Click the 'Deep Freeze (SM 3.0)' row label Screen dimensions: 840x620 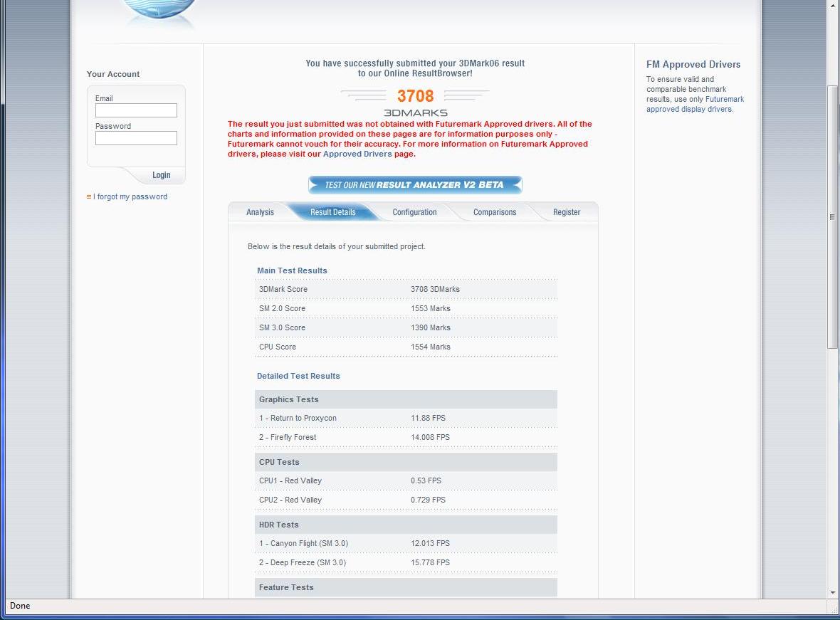(303, 562)
